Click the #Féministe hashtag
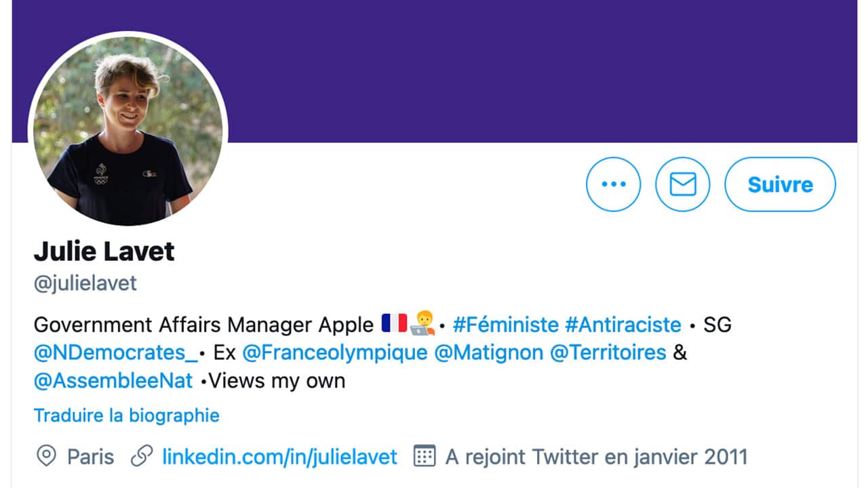Screen dimensions: 868x488 click(x=506, y=325)
